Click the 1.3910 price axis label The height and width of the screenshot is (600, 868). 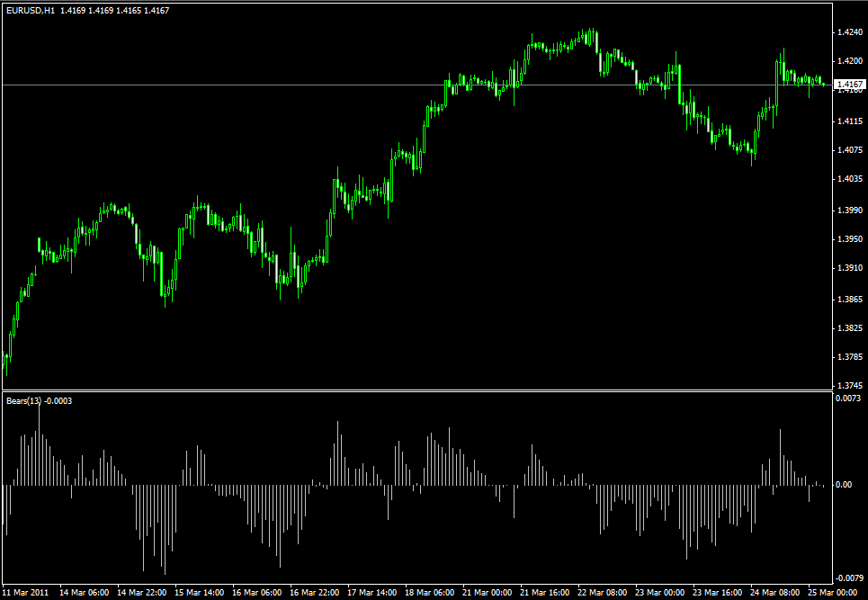pyautogui.click(x=850, y=268)
